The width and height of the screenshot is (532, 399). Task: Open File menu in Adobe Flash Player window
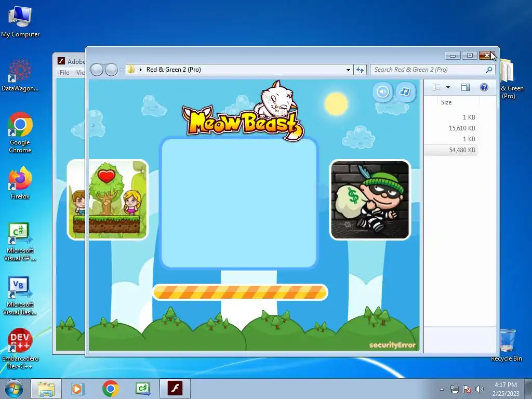tap(64, 72)
